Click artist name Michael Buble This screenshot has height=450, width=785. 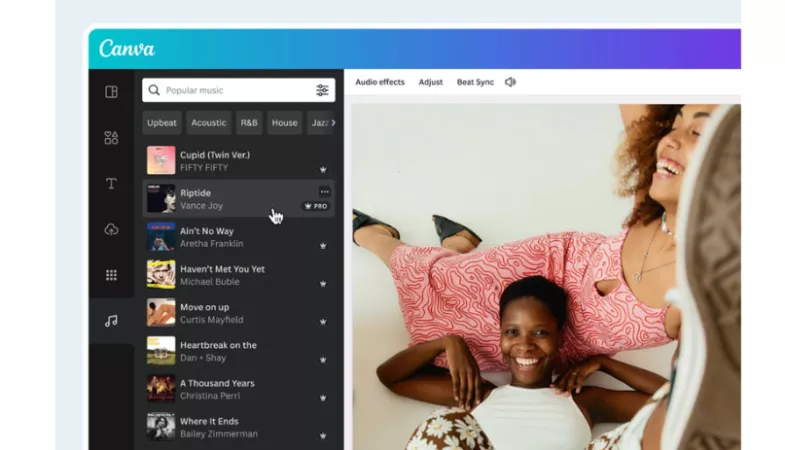point(210,282)
